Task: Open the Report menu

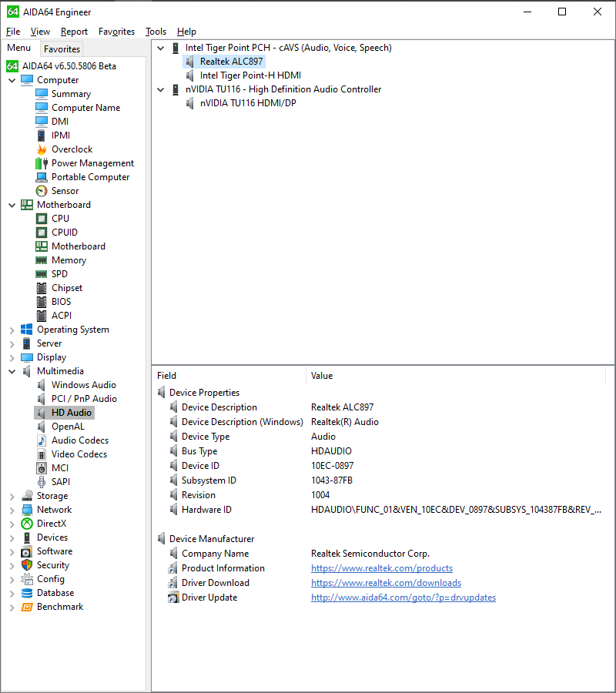Action: 74,32
